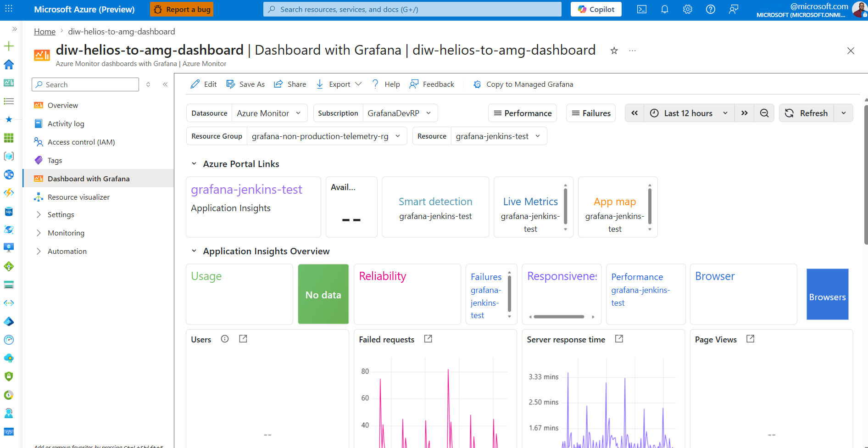Open the Azure portal menu grid icon
The image size is (868, 448).
pyautogui.click(x=9, y=9)
